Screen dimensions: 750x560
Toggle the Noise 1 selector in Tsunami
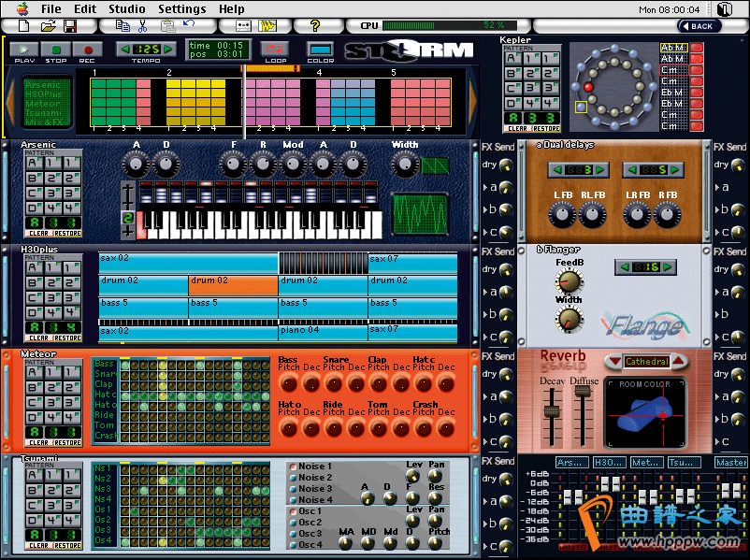click(293, 467)
